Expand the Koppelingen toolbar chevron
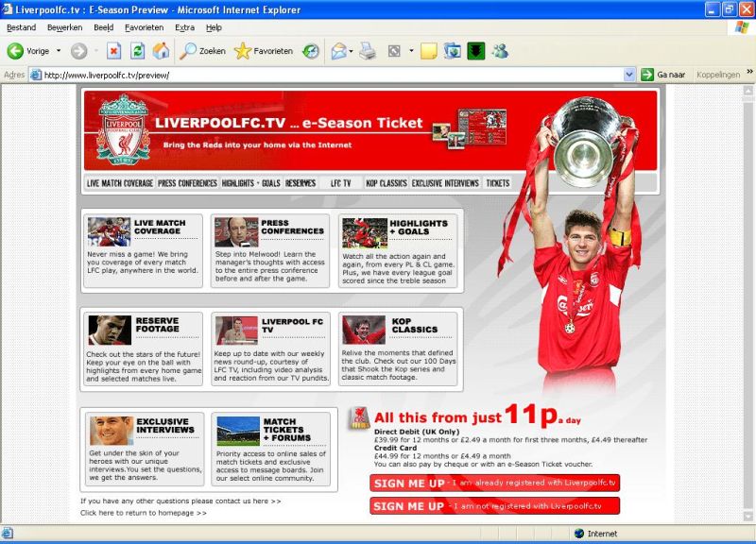Screen dimensions: 756x544 coord(749,72)
